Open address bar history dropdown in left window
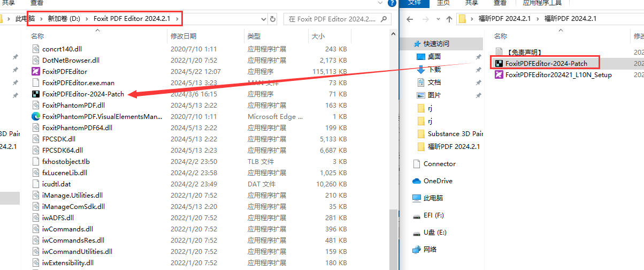Viewport: 644px width, 270px height. click(263, 19)
